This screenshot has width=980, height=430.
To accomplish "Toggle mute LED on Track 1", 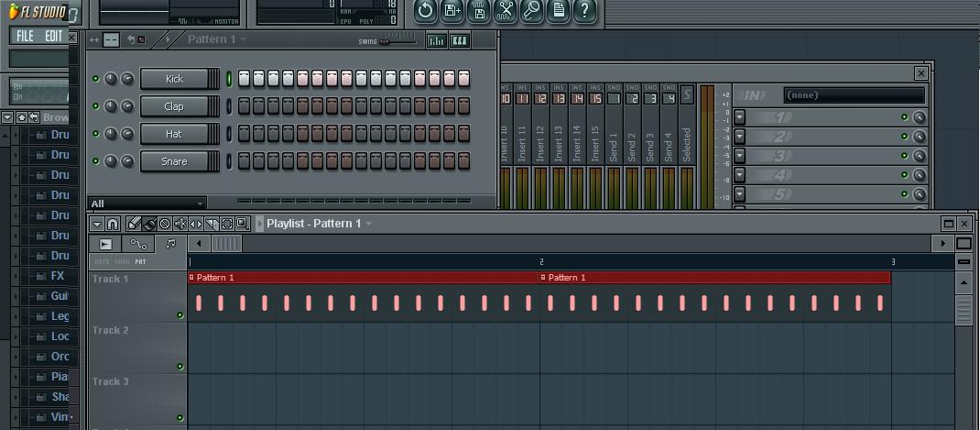I will (x=180, y=315).
